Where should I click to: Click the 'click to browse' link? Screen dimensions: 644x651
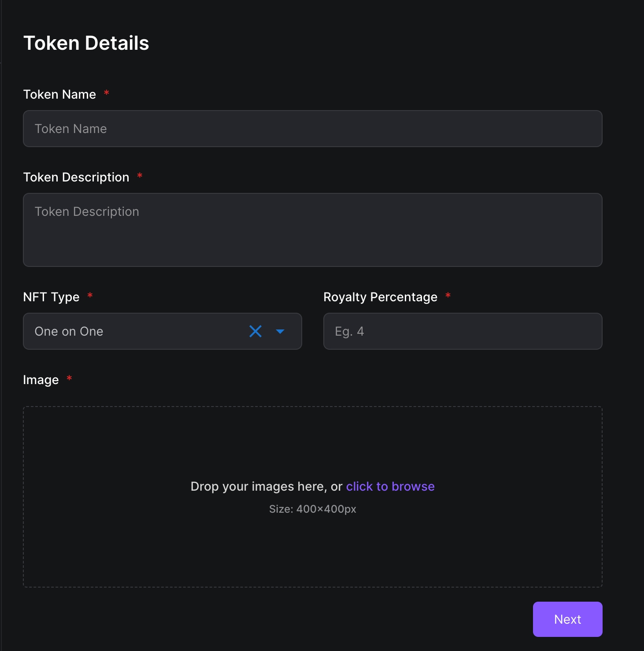coord(390,486)
